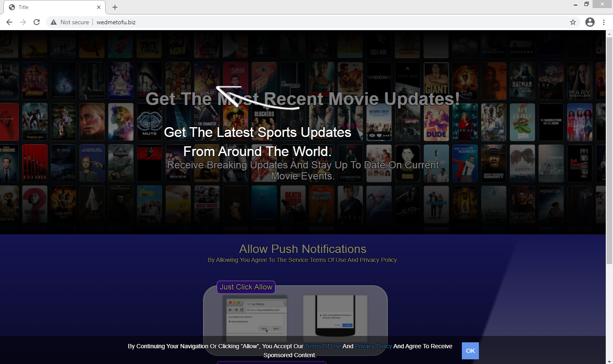Click 'Get The Latest Sports Updates' text

pyautogui.click(x=258, y=132)
